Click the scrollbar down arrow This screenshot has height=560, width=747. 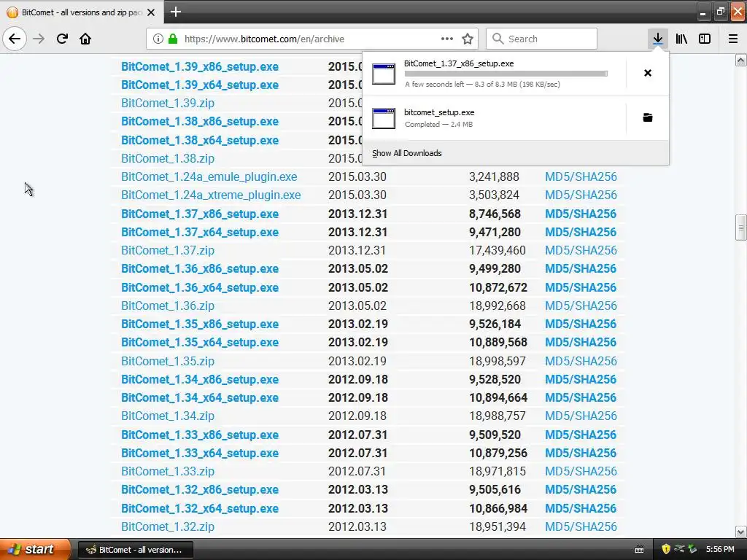[740, 532]
